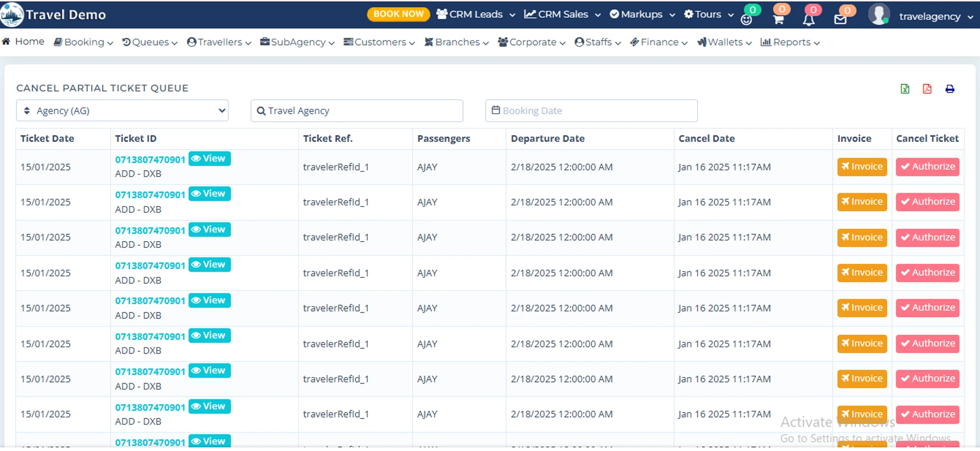Expand the Finance navigation menu

coord(658,42)
